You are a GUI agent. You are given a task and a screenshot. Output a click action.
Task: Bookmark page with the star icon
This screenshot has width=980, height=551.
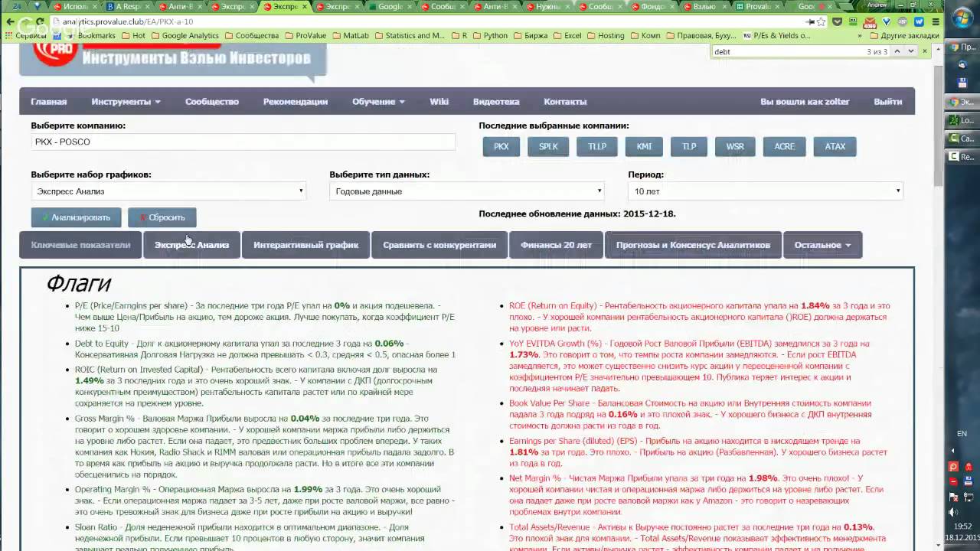pyautogui.click(x=822, y=21)
